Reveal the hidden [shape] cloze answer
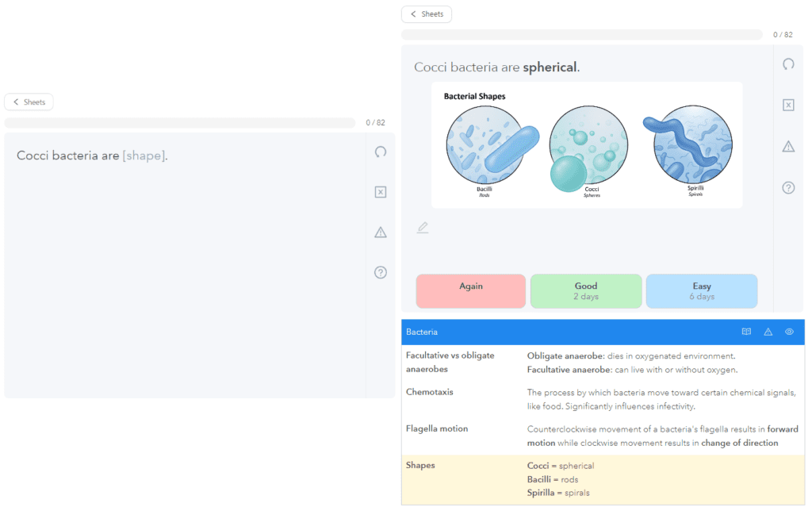This screenshot has width=812, height=511. [144, 156]
